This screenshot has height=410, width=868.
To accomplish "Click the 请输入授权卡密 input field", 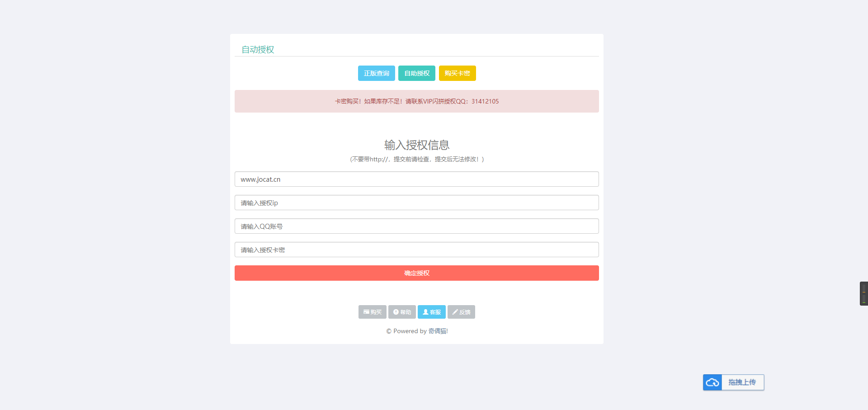I will (x=416, y=250).
